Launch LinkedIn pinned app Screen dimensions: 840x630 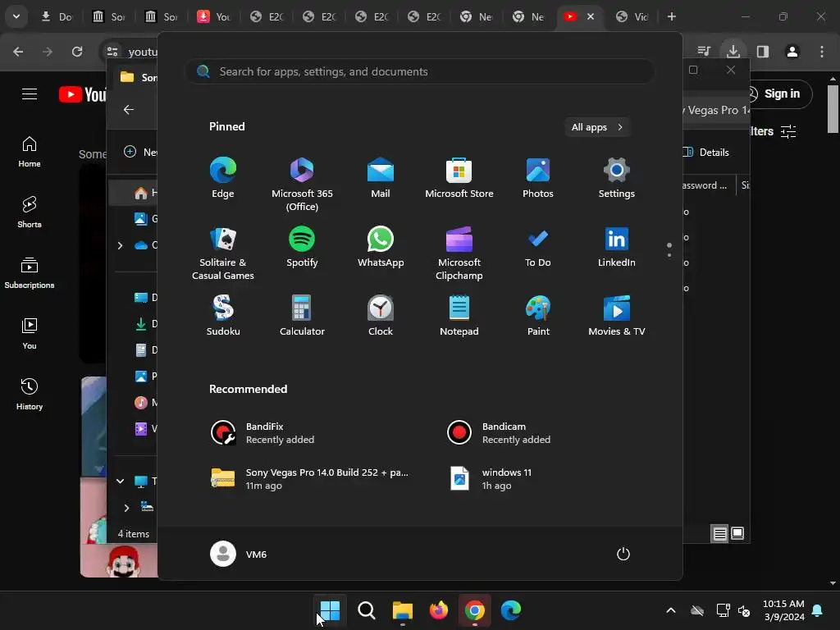point(617,247)
